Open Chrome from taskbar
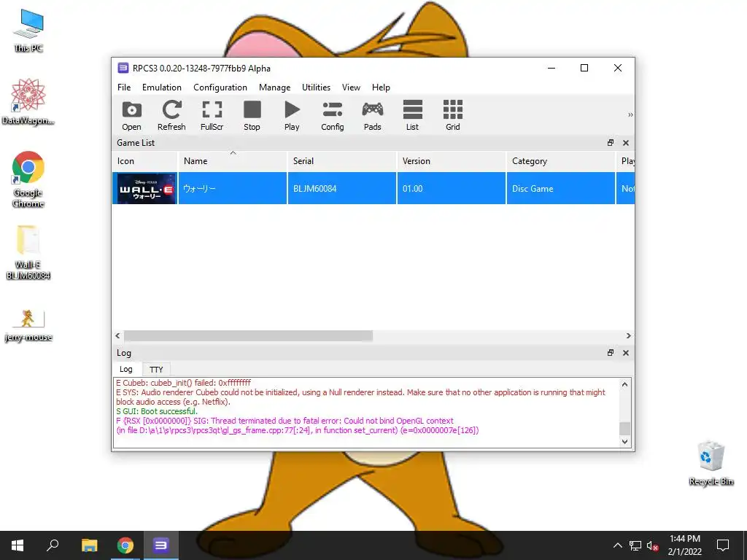 click(x=125, y=545)
